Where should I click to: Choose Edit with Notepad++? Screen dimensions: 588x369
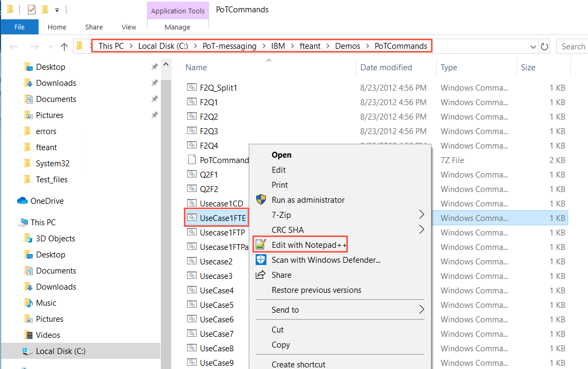pos(309,245)
